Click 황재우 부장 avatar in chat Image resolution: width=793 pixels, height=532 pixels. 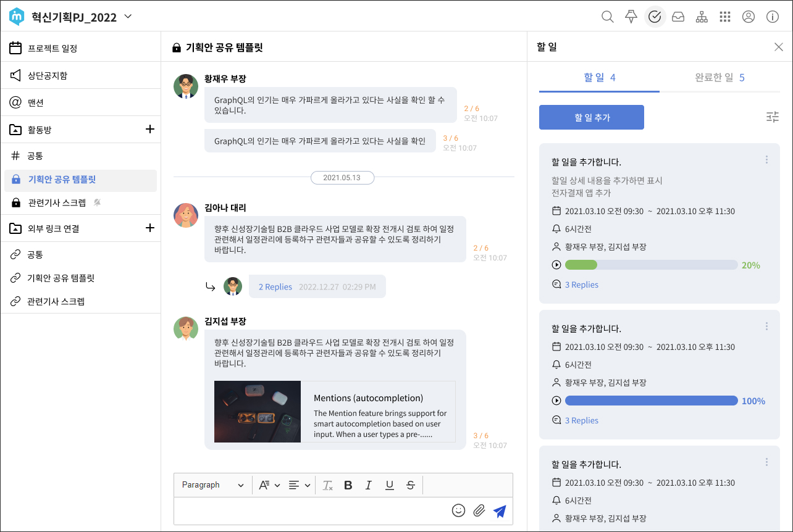(x=186, y=86)
